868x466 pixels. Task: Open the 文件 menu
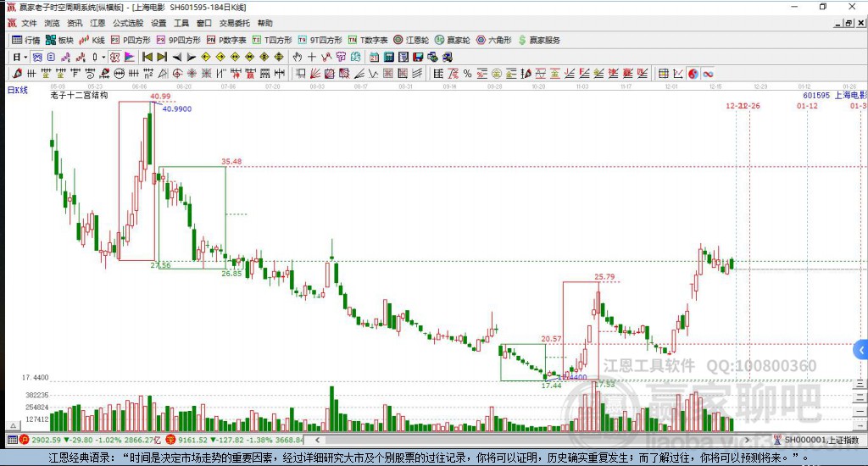pos(29,23)
